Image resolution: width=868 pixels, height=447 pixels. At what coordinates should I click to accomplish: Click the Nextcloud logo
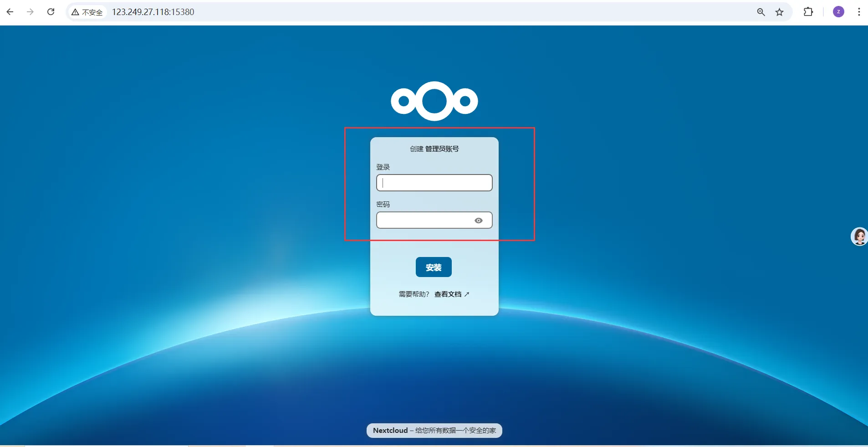pos(434,101)
